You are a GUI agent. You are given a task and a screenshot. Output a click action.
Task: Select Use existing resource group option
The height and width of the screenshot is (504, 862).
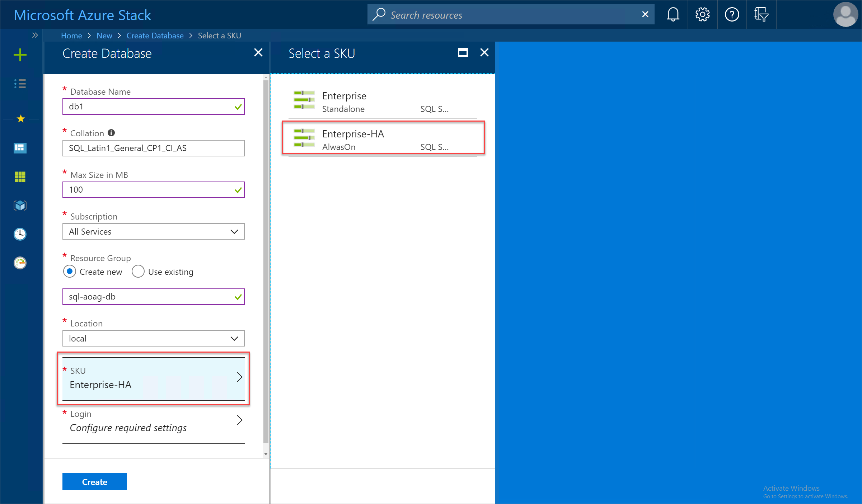(137, 272)
